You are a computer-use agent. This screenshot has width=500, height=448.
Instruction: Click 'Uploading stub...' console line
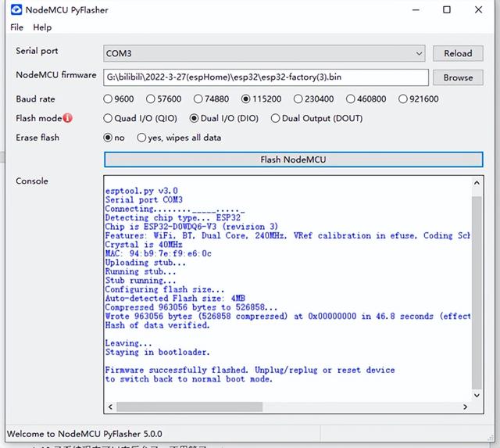(x=145, y=263)
